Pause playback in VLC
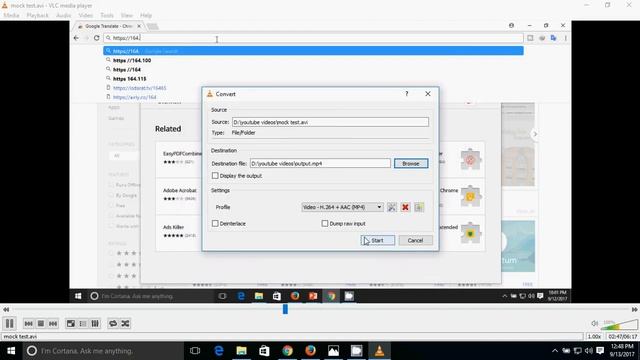 tap(9, 323)
